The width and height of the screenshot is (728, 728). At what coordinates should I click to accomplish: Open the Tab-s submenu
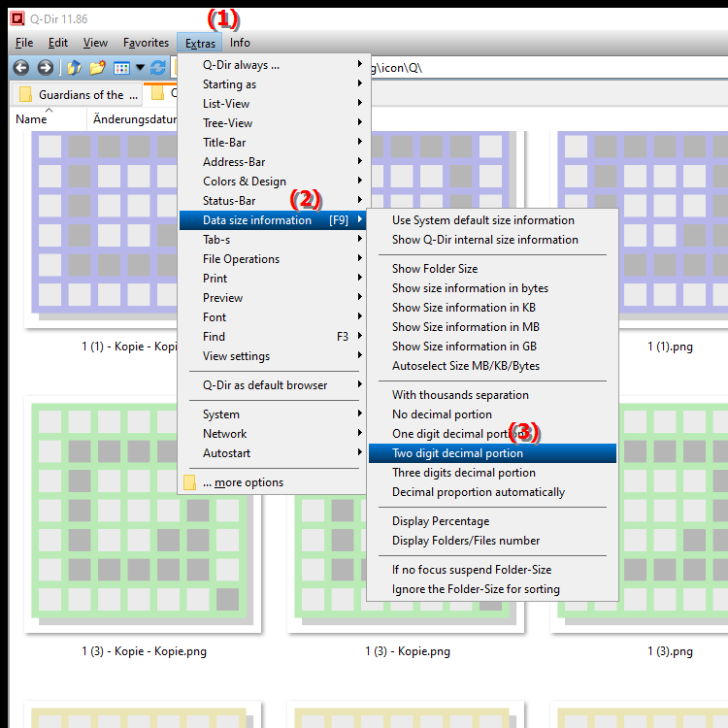pyautogui.click(x=274, y=240)
